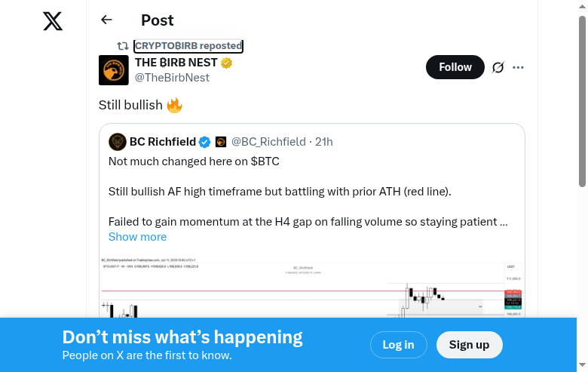Screen dimensions: 588x372
Task: Click the Sign up button
Action: 469,345
